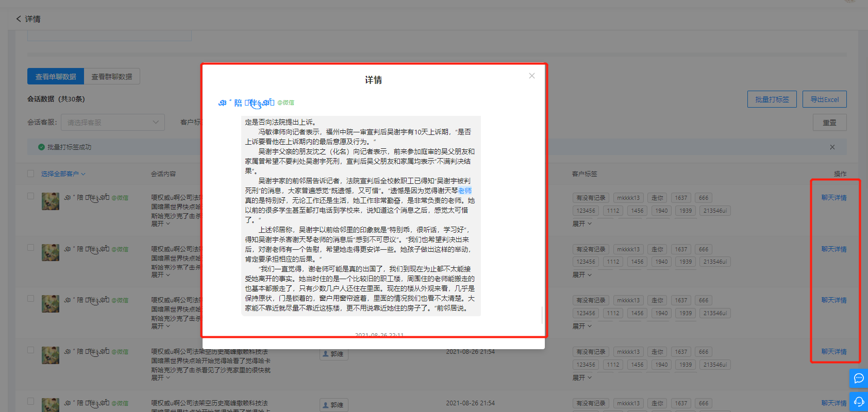This screenshot has width=868, height=412.
Task: Click the 老师 link in dialog text
Action: click(x=465, y=191)
